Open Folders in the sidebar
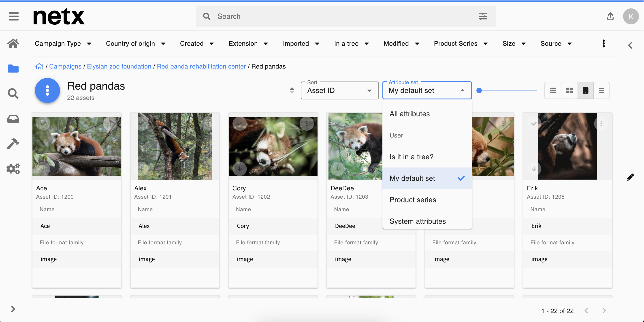This screenshot has height=322, width=644. point(13,69)
